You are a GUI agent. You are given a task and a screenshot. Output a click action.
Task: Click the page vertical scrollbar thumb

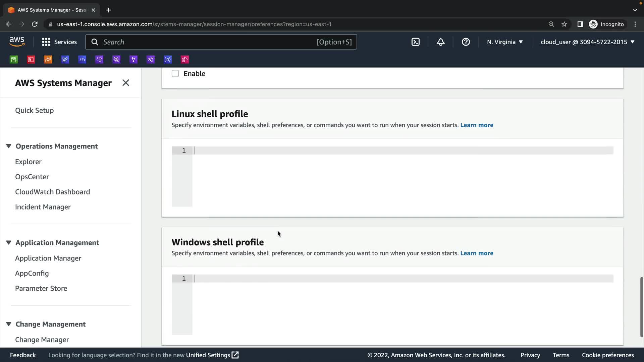(641, 307)
